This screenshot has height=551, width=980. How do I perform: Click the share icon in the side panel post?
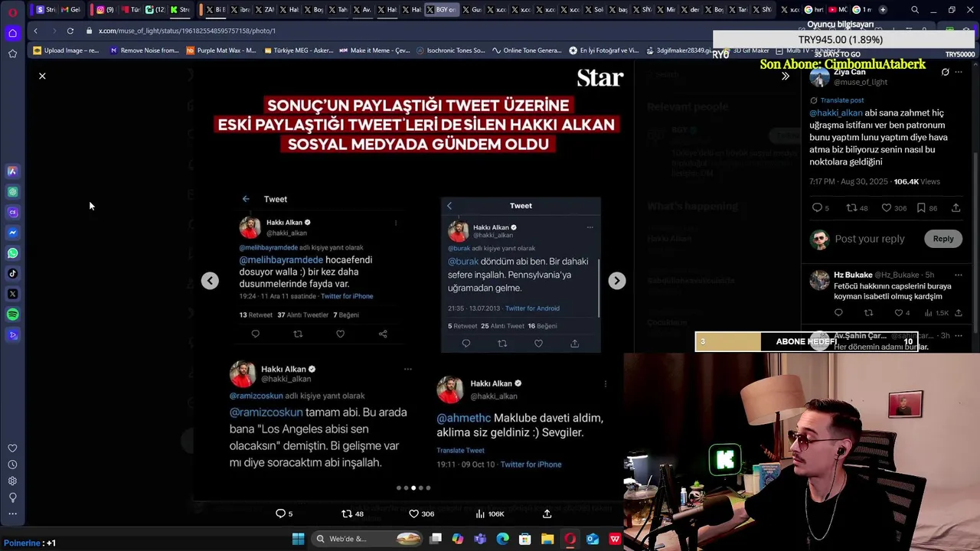tap(955, 207)
